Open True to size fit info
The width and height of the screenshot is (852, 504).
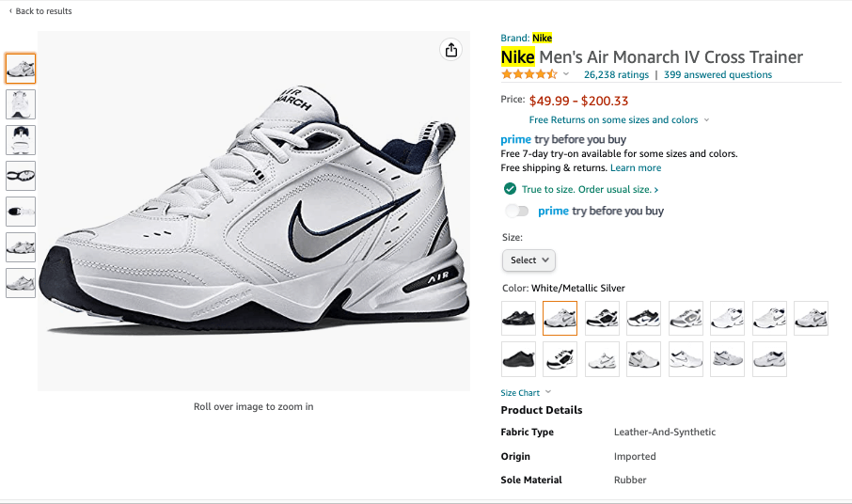[x=590, y=190]
